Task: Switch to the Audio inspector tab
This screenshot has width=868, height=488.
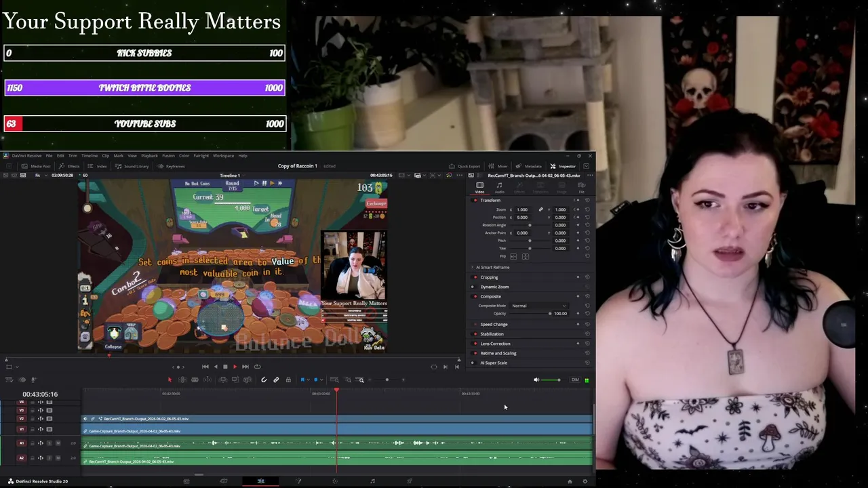Action: coord(499,187)
